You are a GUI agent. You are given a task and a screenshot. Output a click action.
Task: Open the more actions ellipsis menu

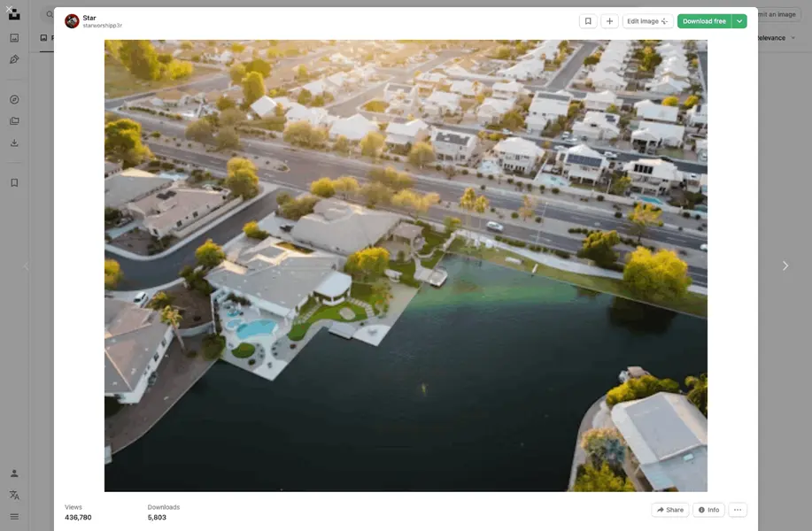pyautogui.click(x=738, y=510)
